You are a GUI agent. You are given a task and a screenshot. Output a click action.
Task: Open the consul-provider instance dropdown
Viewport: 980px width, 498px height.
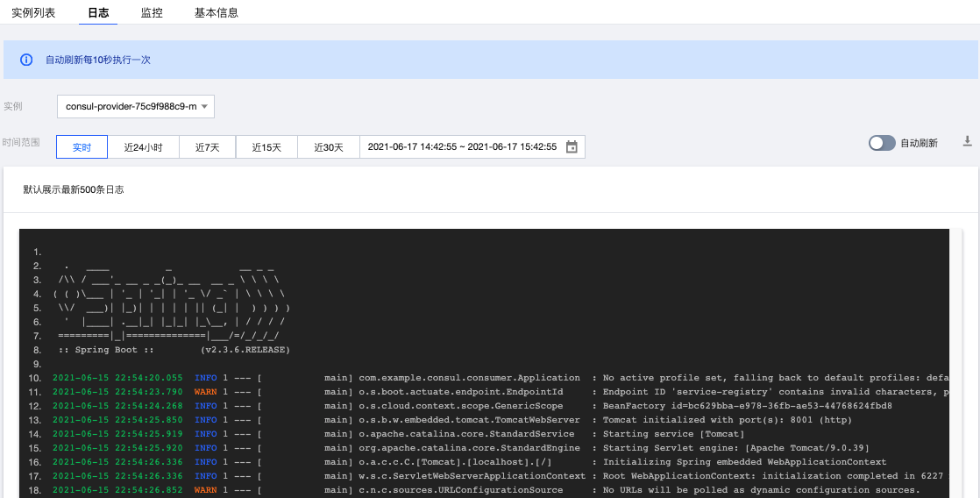136,107
